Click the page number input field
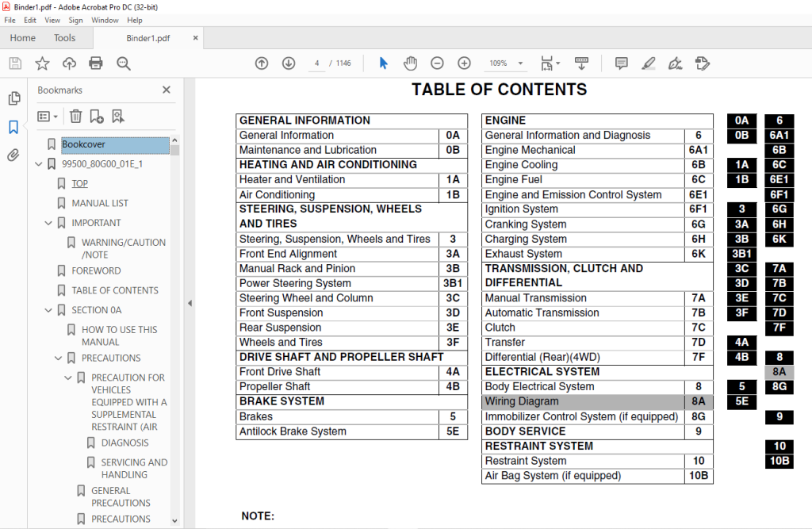 click(x=316, y=63)
